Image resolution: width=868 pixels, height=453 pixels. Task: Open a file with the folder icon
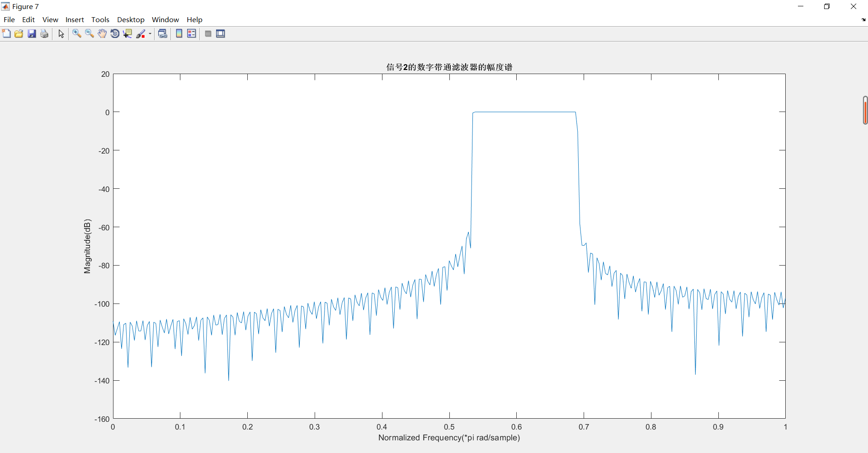point(19,34)
